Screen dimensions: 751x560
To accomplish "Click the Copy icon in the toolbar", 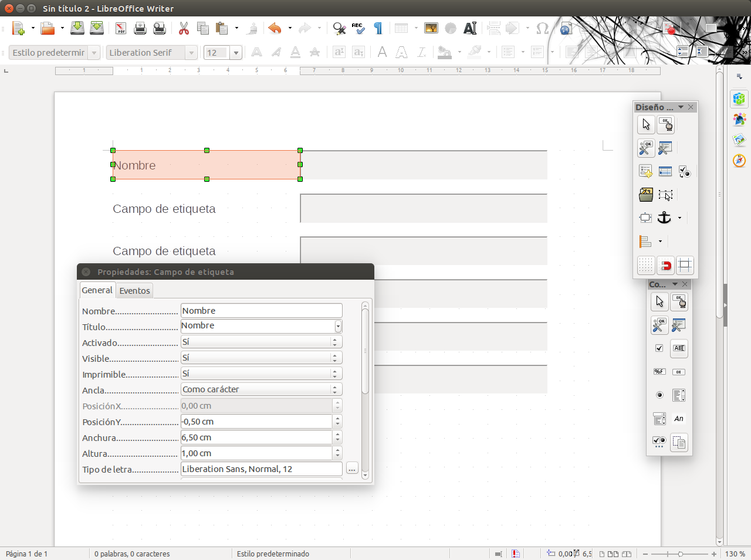I will click(x=203, y=28).
